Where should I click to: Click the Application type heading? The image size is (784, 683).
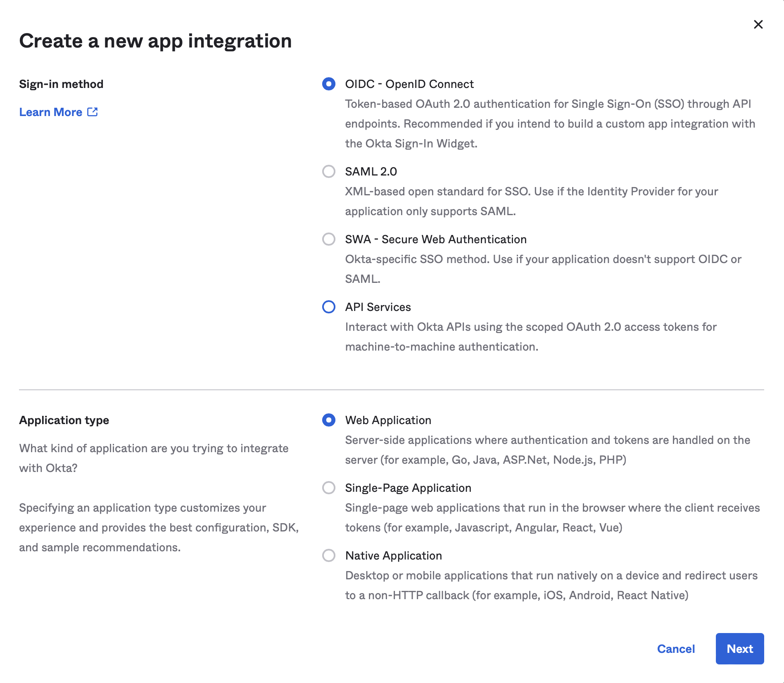[x=64, y=420]
